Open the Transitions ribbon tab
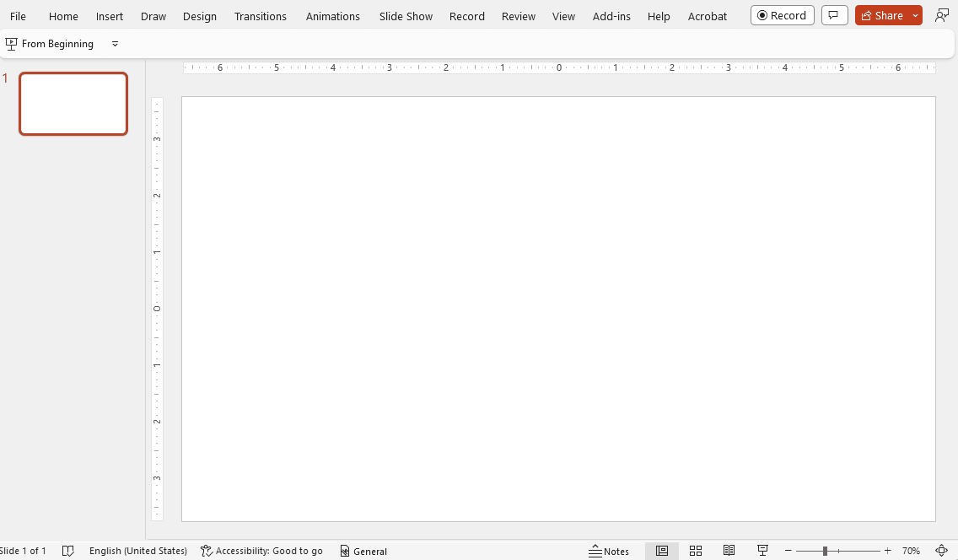Image resolution: width=958 pixels, height=560 pixels. coord(261,16)
